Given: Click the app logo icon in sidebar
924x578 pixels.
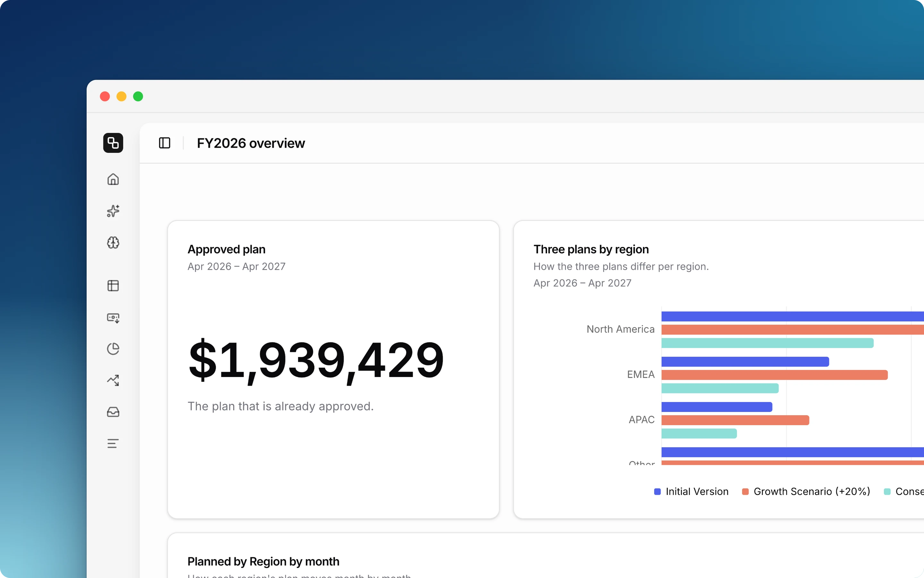Looking at the screenshot, I should pyautogui.click(x=113, y=143).
